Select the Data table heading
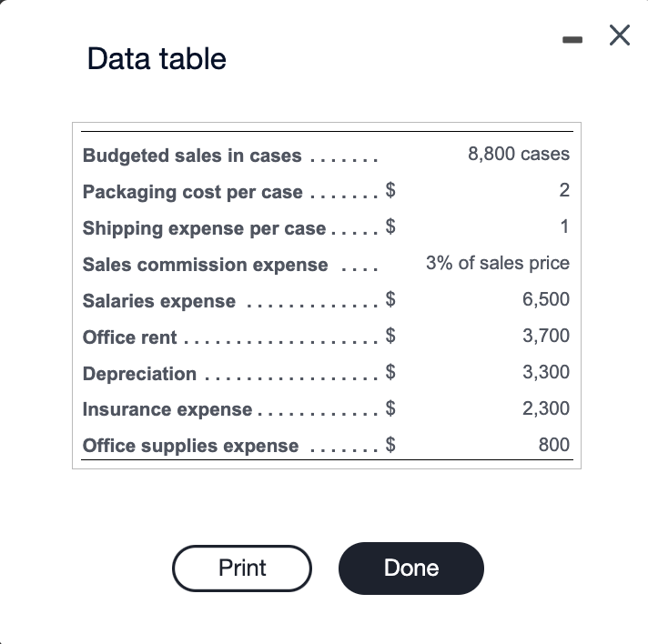The image size is (648, 644). click(157, 59)
